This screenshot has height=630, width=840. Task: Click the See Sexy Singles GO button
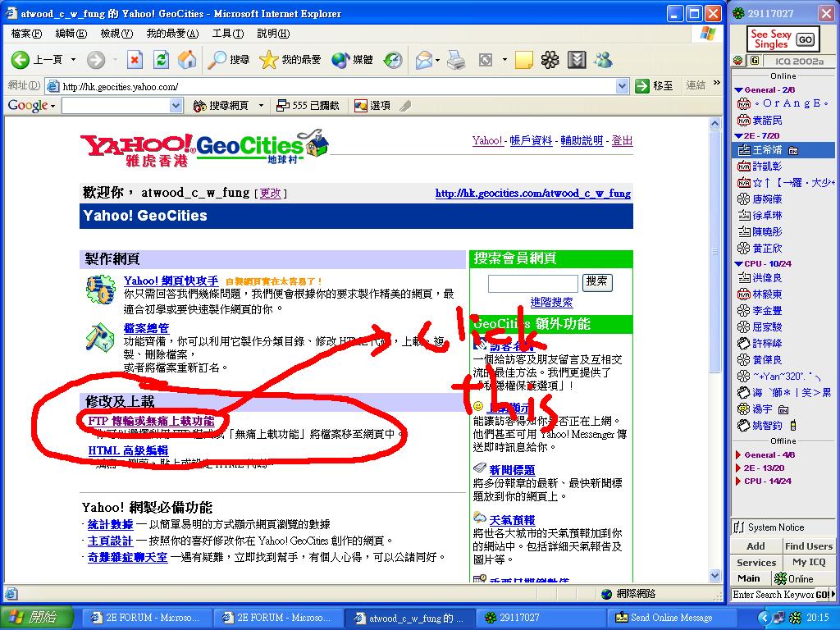pos(806,39)
